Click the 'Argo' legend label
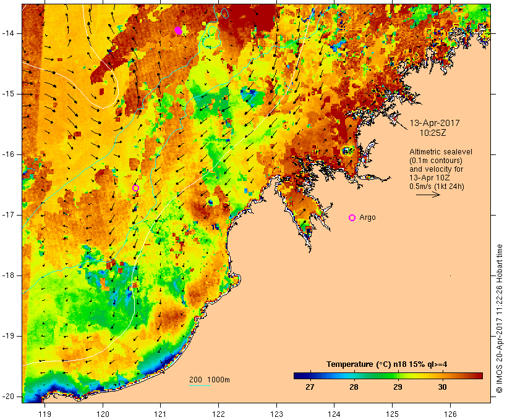 pos(368,217)
